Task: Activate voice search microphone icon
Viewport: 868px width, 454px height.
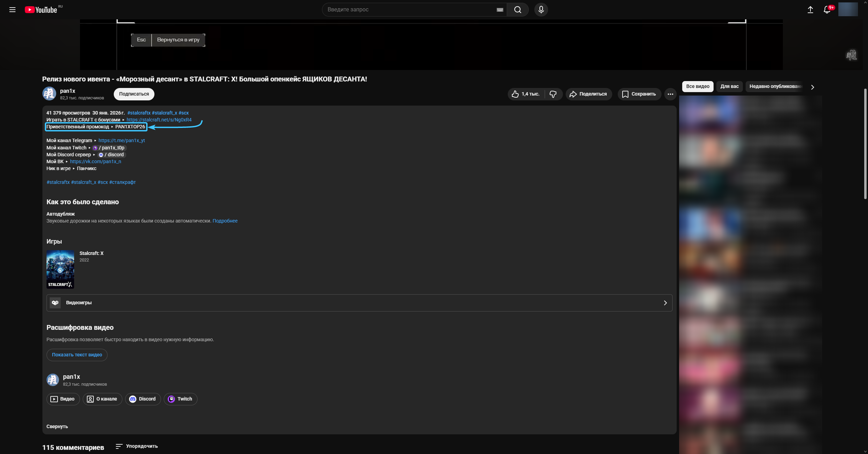Action: (x=541, y=10)
